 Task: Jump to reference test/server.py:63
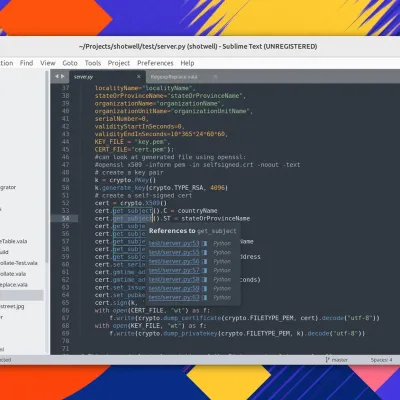[174, 298]
